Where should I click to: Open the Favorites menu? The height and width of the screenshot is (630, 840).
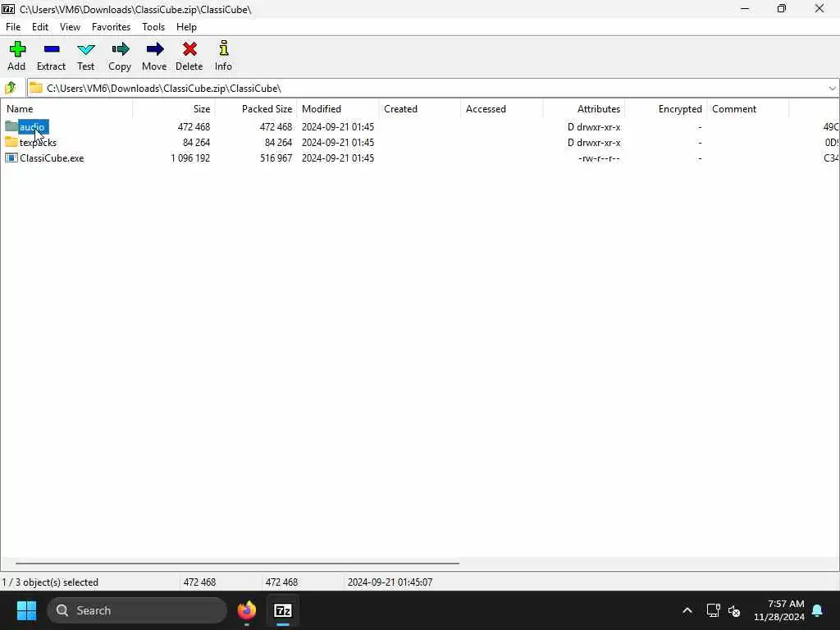coord(111,27)
